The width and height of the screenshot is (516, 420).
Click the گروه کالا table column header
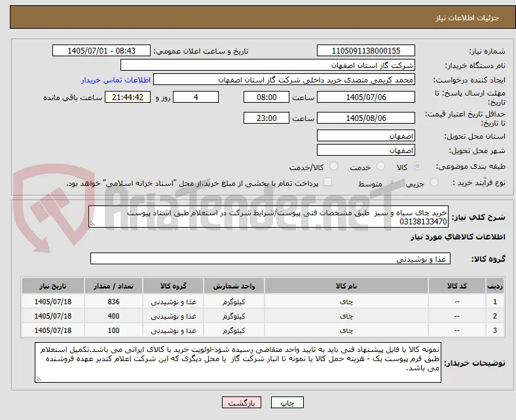click(x=174, y=286)
